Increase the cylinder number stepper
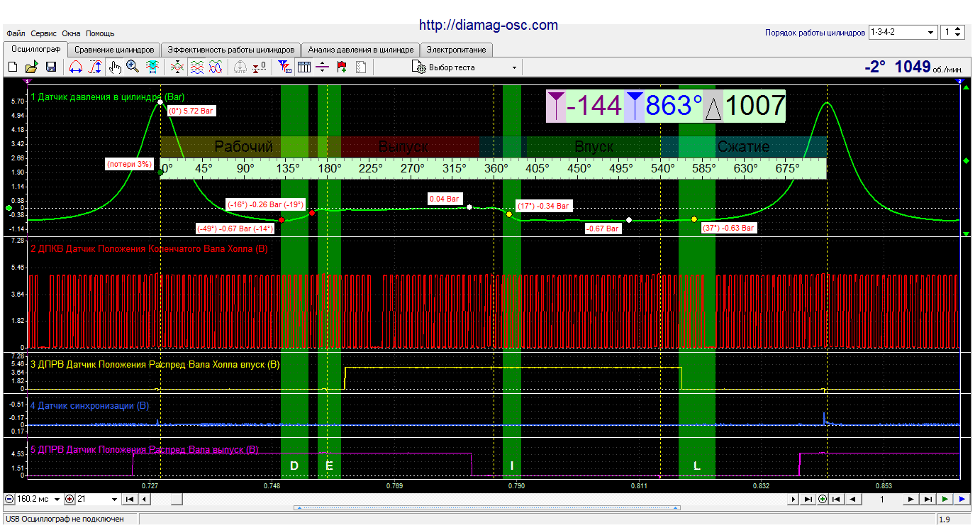 (x=959, y=29)
